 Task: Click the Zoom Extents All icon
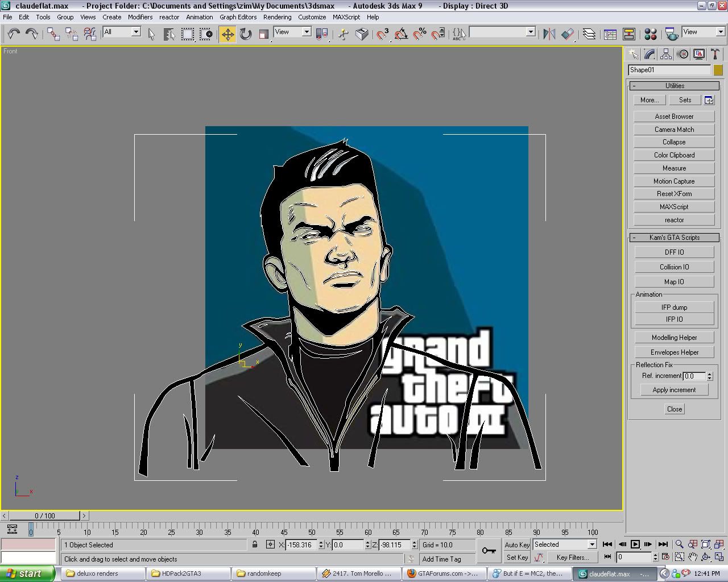(719, 544)
